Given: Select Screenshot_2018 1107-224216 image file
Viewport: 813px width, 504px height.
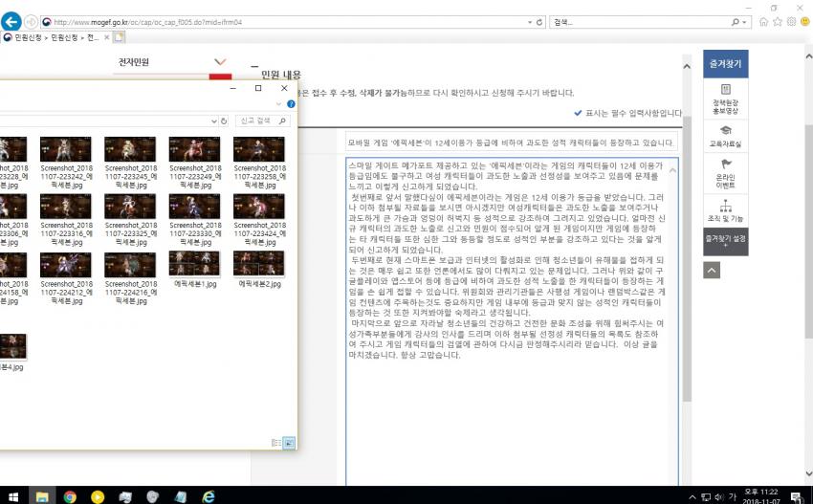Looking at the screenshot, I should (130, 278).
